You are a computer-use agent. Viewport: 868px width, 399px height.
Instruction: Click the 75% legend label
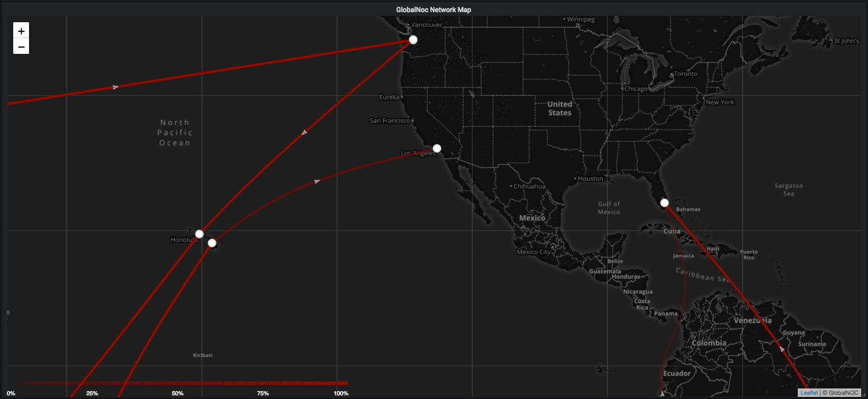coord(263,393)
